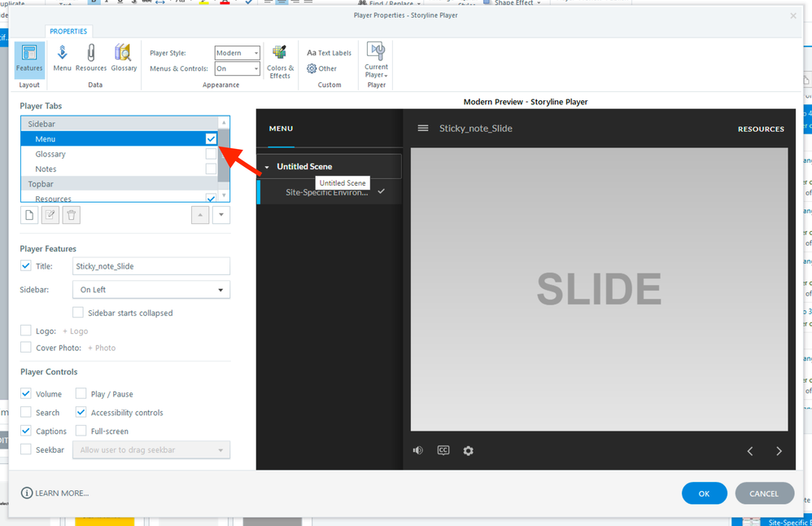Open the Resources tab in player topbar
The width and height of the screenshot is (812, 526).
coord(761,129)
